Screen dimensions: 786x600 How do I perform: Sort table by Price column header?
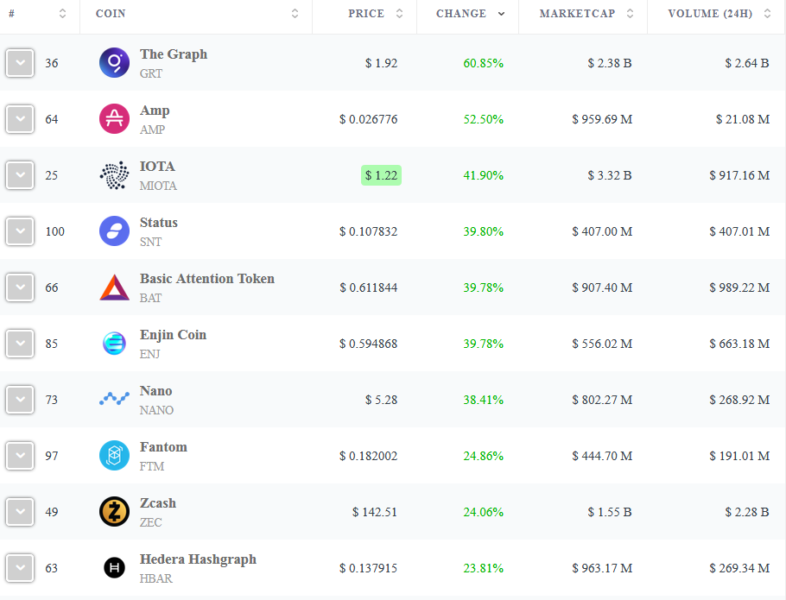coord(364,14)
